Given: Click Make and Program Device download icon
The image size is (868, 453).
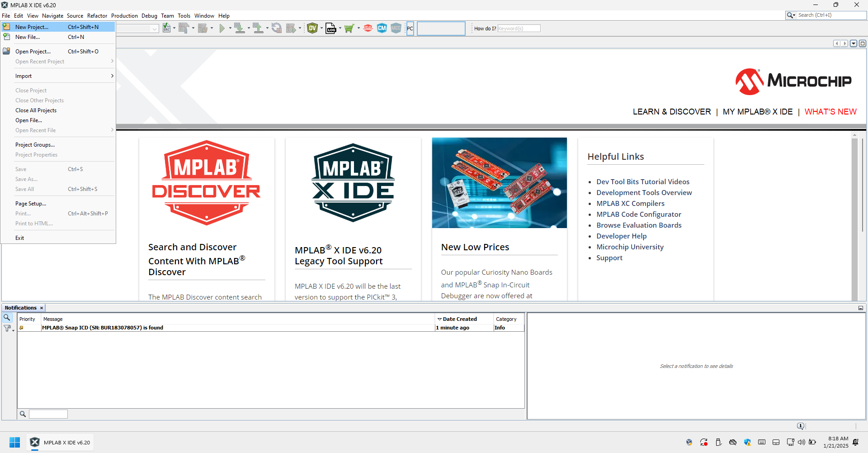Looking at the screenshot, I should click(x=239, y=28).
